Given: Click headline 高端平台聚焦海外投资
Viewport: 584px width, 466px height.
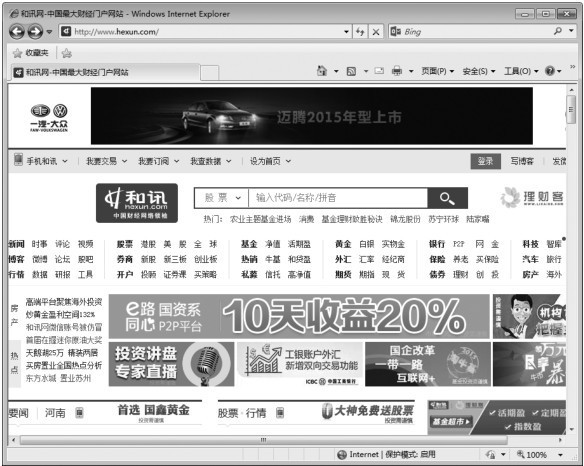Looking at the screenshot, I should pos(64,302).
